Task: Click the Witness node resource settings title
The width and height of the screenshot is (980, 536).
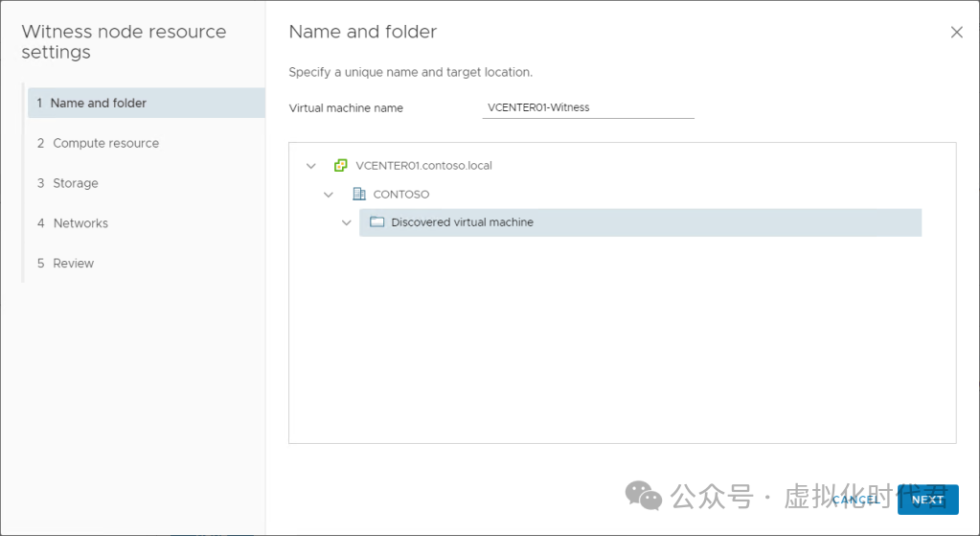Action: (124, 41)
